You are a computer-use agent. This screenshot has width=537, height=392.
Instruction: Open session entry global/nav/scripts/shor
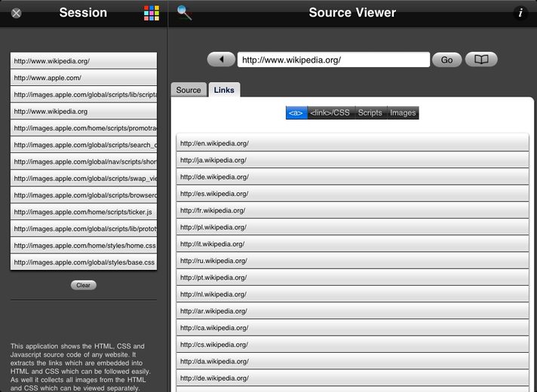tap(84, 161)
